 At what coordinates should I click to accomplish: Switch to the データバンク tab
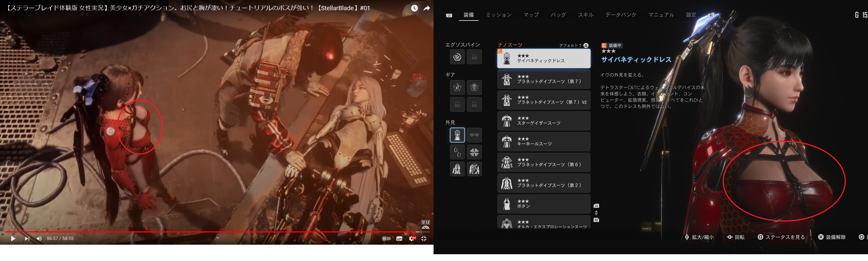tap(621, 15)
